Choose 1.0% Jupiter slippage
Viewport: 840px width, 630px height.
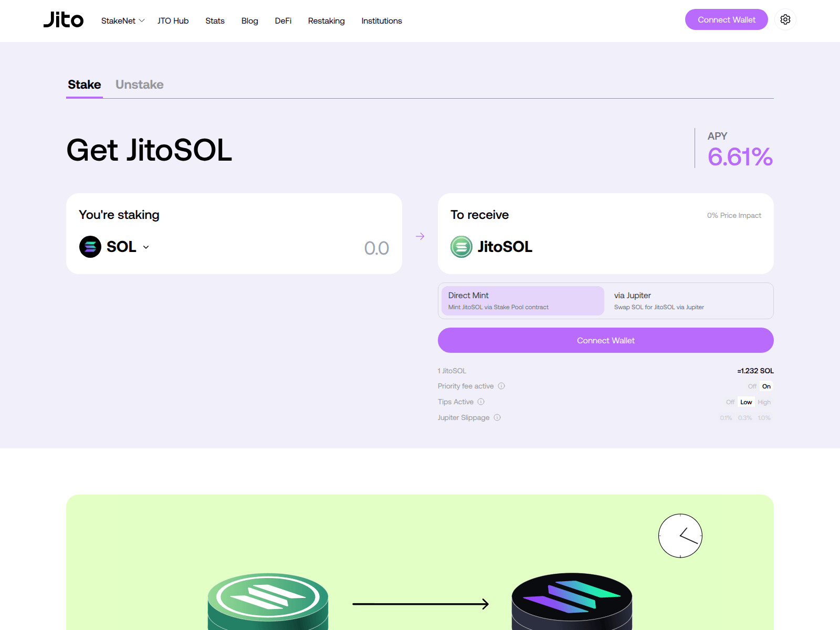(764, 418)
